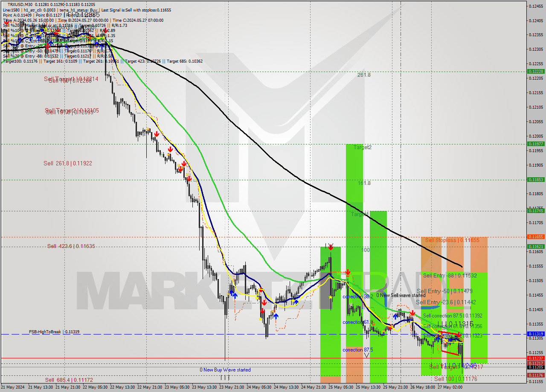Select the 'Sell 100 | 0.11176' label
This screenshot has width=546, height=392.
456,379
